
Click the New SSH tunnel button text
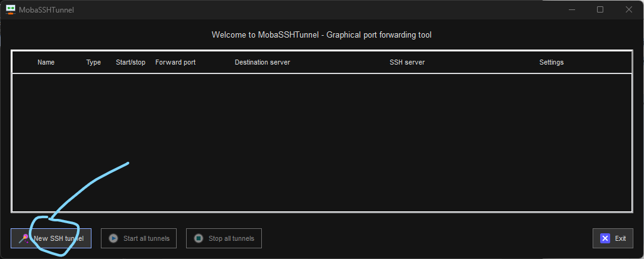(59, 238)
